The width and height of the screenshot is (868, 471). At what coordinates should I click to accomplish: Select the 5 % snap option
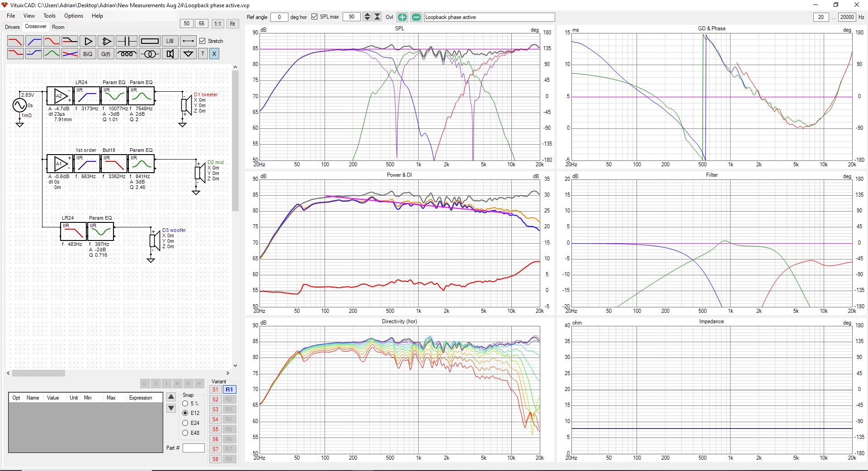click(x=185, y=404)
